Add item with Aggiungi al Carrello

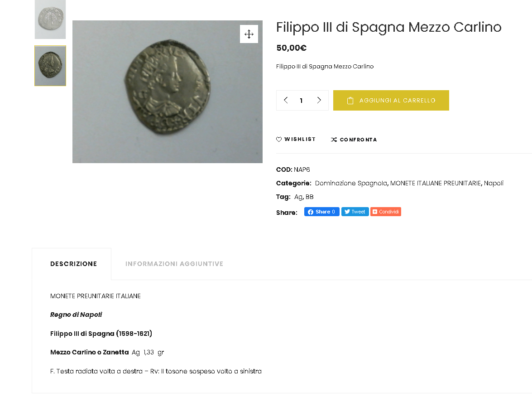pos(391,100)
